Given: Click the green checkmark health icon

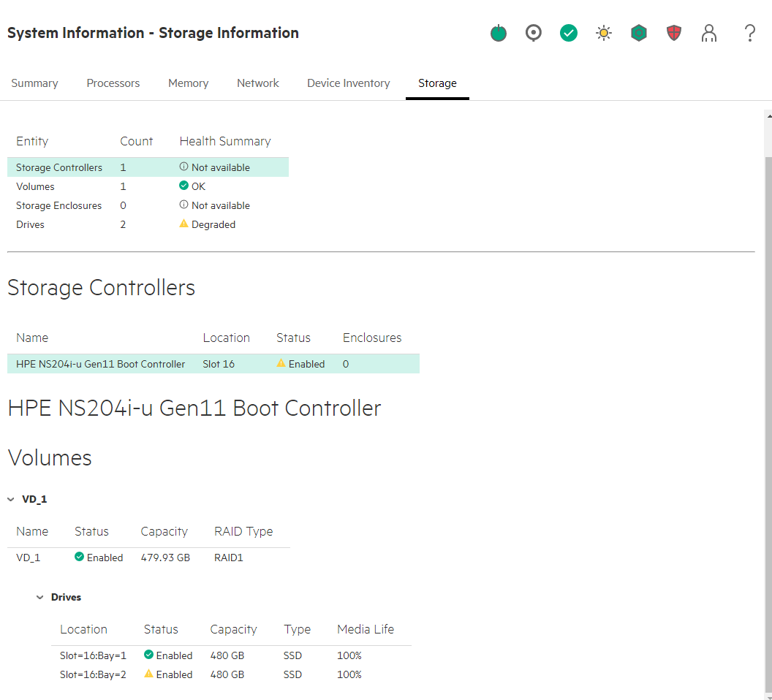Looking at the screenshot, I should pyautogui.click(x=569, y=33).
